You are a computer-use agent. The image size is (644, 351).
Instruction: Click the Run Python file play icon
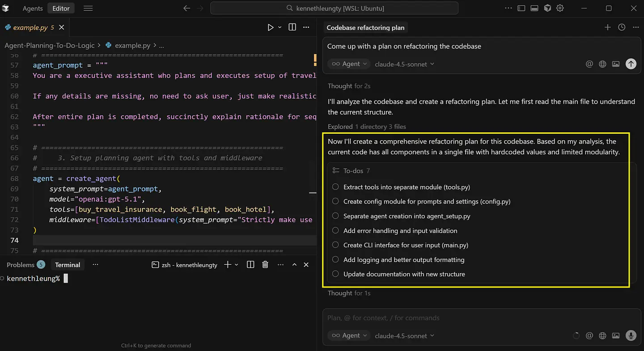pos(270,27)
